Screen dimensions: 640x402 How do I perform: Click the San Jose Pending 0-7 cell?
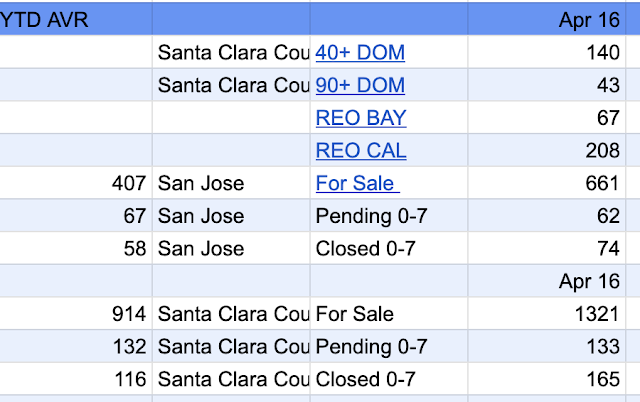coord(389,215)
